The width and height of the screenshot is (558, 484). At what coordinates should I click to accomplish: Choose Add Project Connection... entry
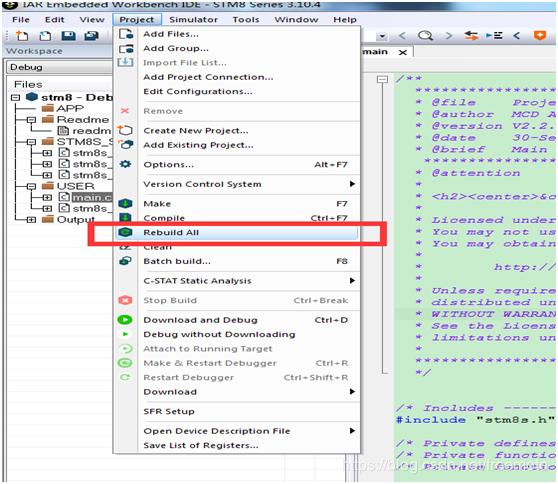click(x=237, y=77)
